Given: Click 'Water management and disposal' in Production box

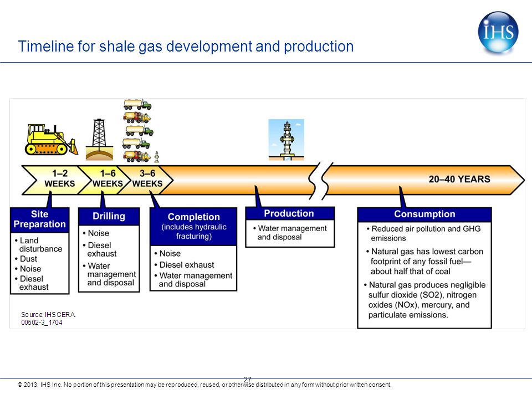Looking at the screenshot, I should click(x=290, y=233).
